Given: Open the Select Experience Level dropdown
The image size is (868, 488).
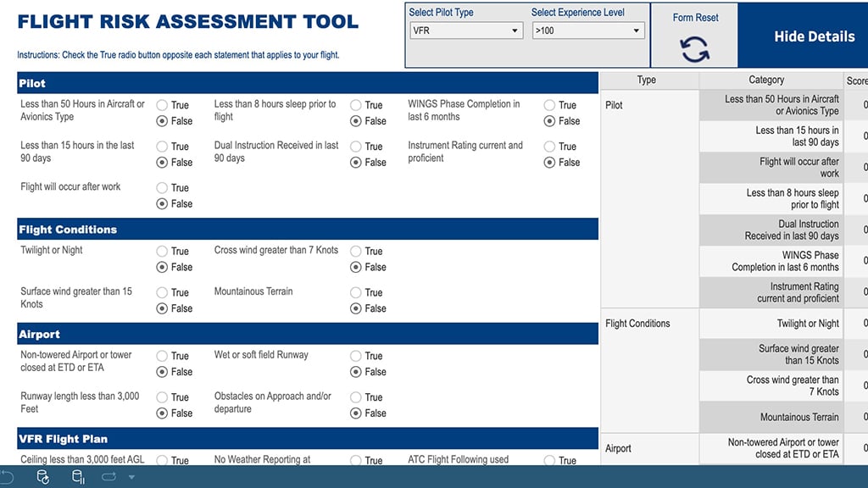Looking at the screenshot, I should 587,31.
